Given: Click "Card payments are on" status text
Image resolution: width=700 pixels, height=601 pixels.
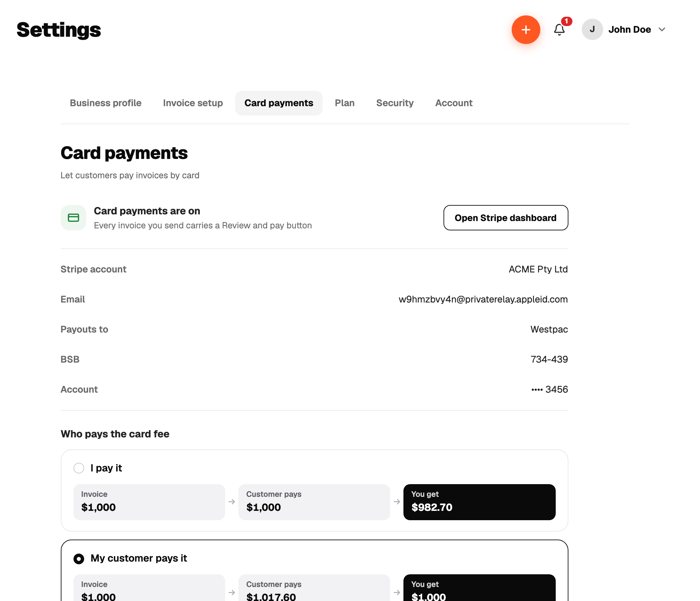Looking at the screenshot, I should [x=147, y=211].
